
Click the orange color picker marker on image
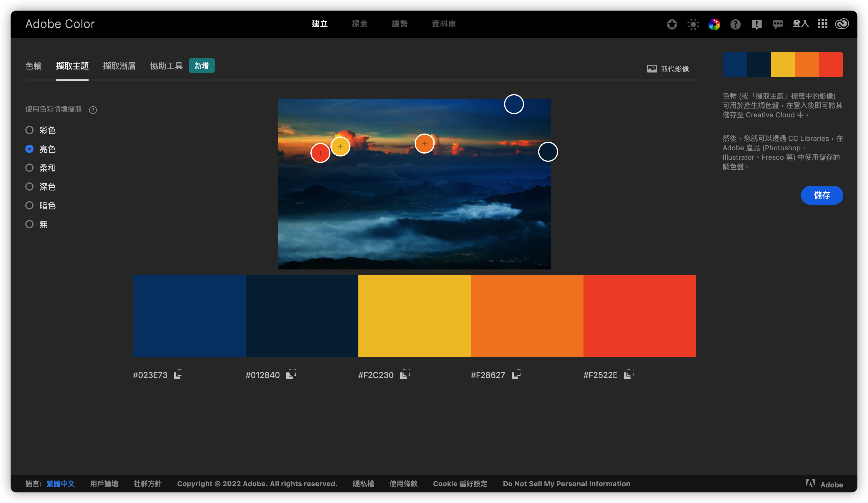[424, 144]
